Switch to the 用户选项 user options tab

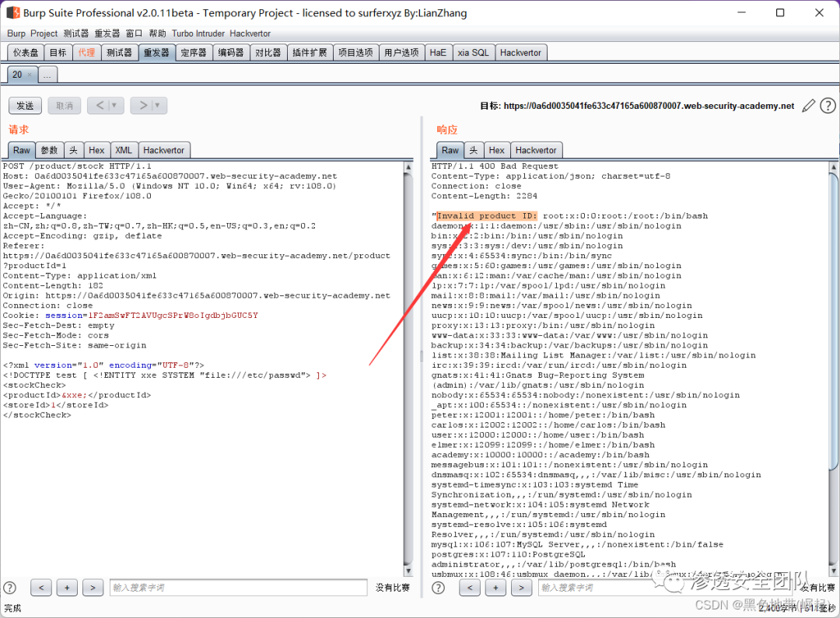pyautogui.click(x=402, y=53)
